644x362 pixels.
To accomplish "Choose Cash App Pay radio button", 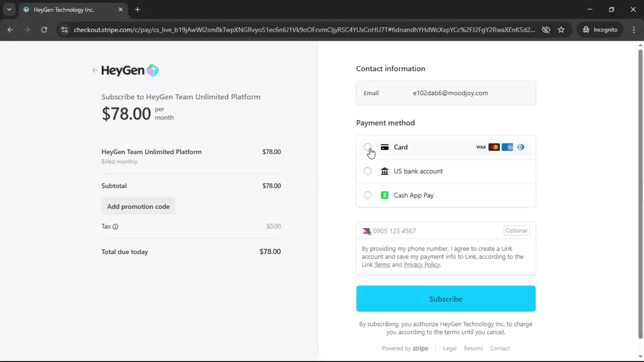I will (368, 195).
